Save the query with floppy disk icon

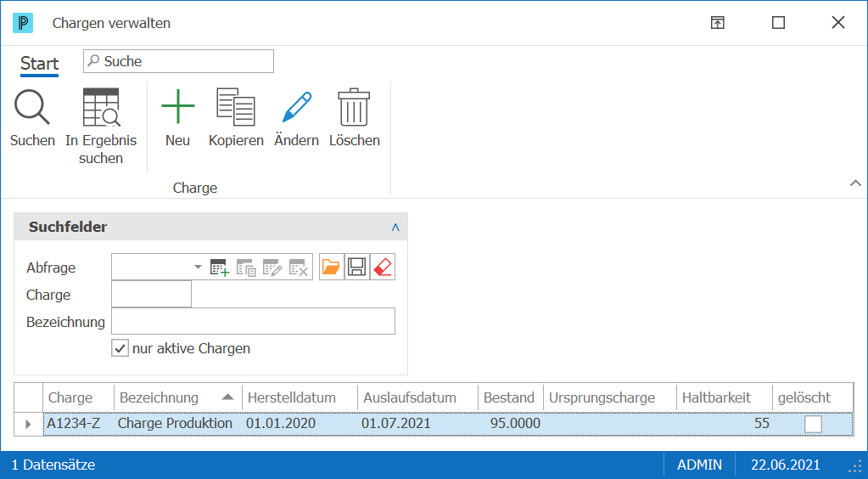tap(357, 268)
